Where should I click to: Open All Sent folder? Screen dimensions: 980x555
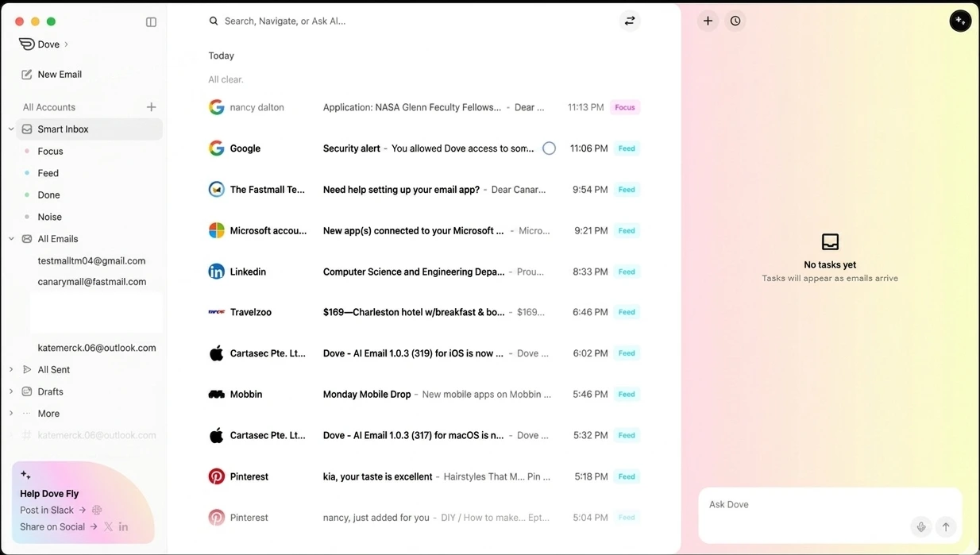[x=53, y=370]
